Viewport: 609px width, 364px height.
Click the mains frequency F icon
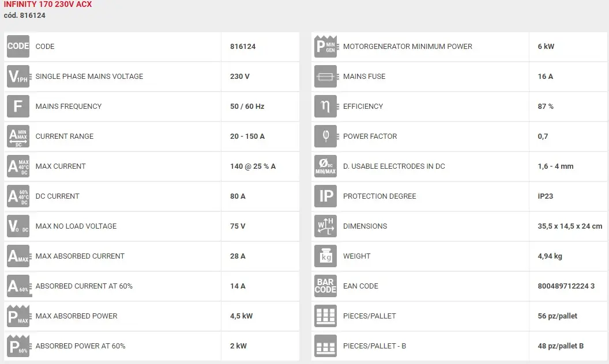[18, 106]
